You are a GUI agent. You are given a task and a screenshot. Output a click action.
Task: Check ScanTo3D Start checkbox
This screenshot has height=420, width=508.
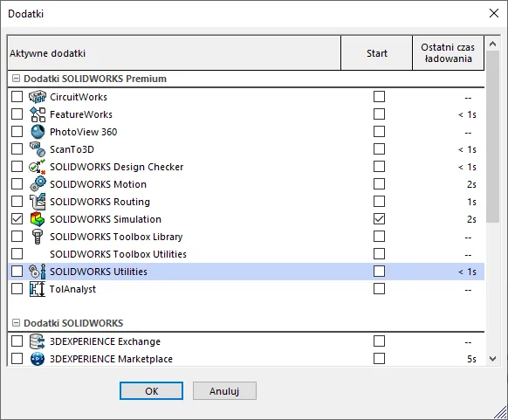379,149
